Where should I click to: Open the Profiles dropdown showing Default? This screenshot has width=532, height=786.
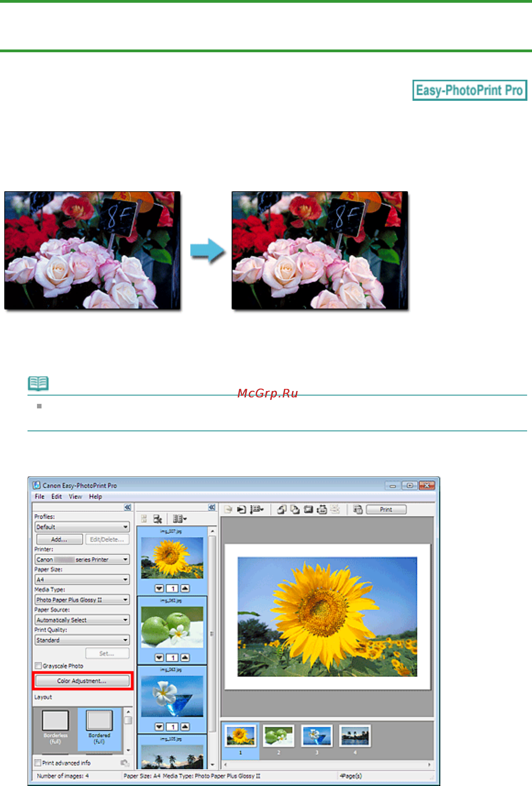pos(82,527)
